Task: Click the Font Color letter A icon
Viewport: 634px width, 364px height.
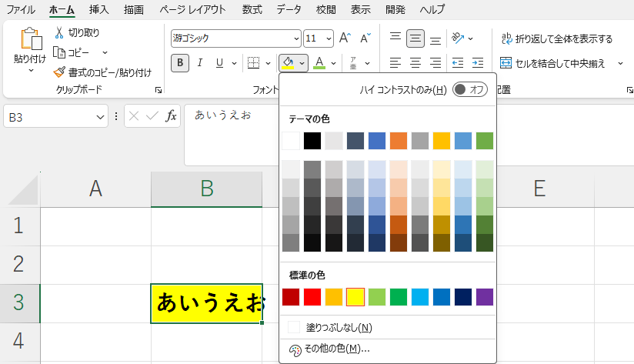Action: [x=319, y=63]
